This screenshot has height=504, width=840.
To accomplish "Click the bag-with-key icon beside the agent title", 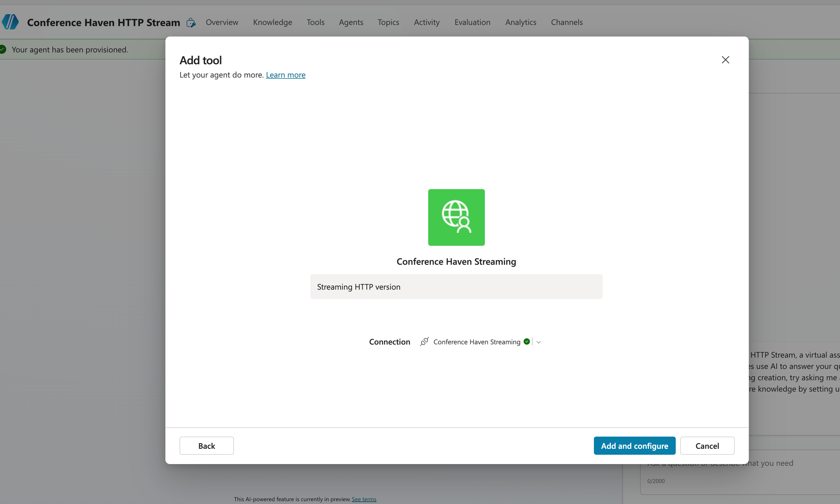I will pyautogui.click(x=191, y=23).
